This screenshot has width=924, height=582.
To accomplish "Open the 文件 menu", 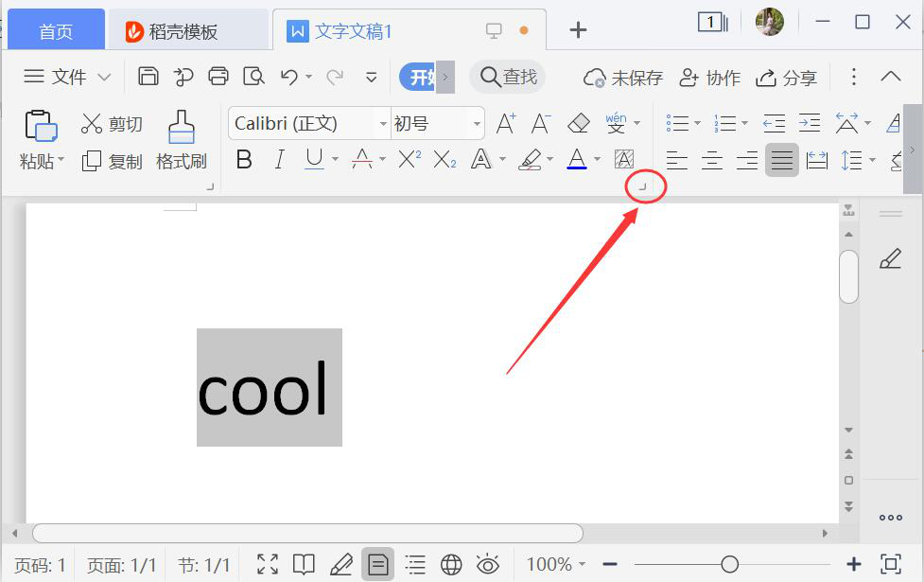I will [x=66, y=77].
